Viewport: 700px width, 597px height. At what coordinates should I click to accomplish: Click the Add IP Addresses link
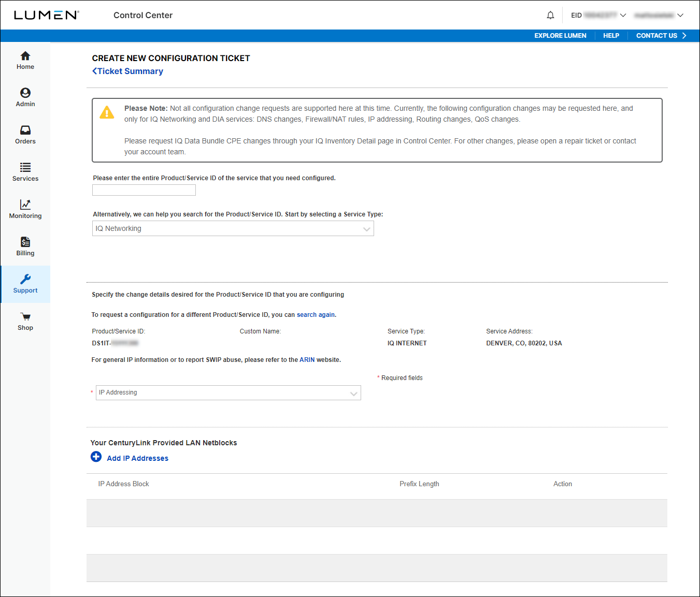(x=137, y=458)
